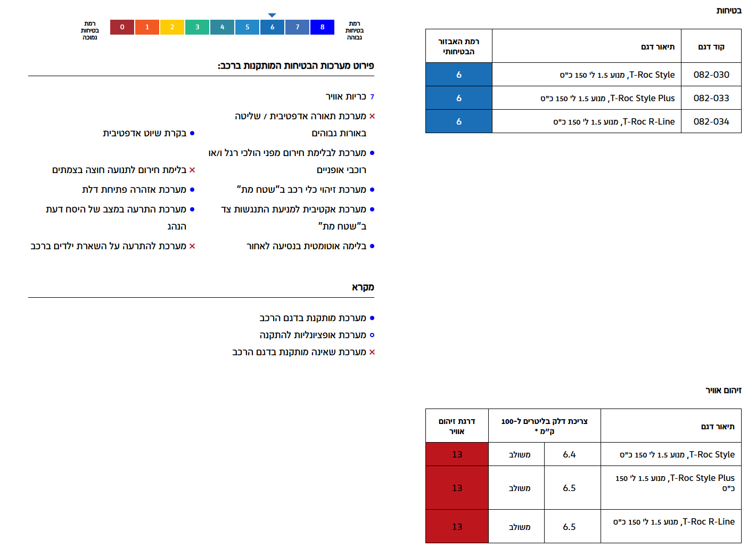Click the red X legend icon for uninstalled system
The image size is (756, 547).
point(372,352)
